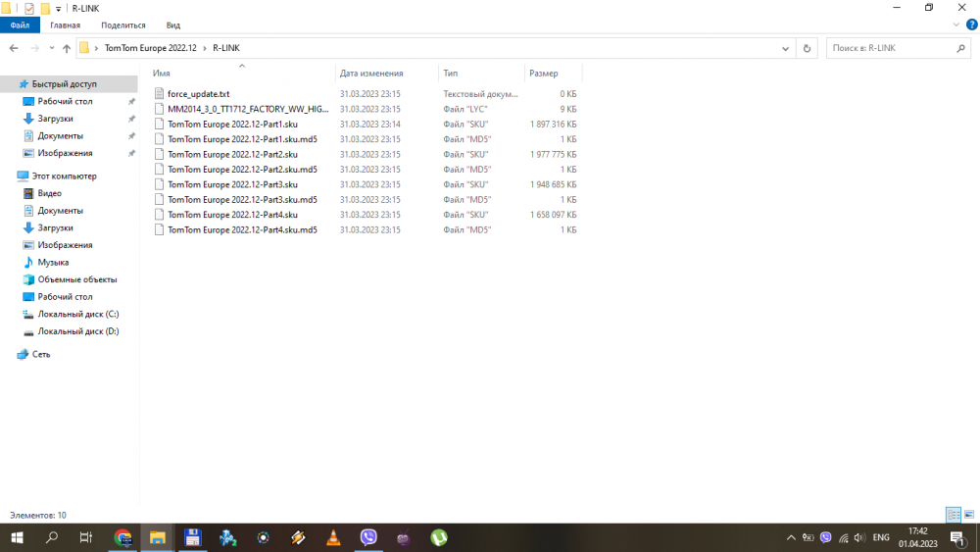
Task: Open VLC media player from taskbar
Action: pos(333,537)
